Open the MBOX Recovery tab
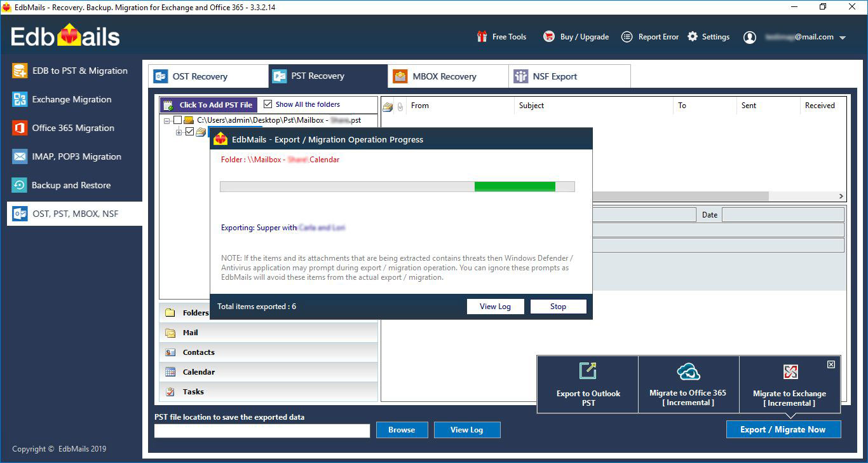 click(449, 76)
